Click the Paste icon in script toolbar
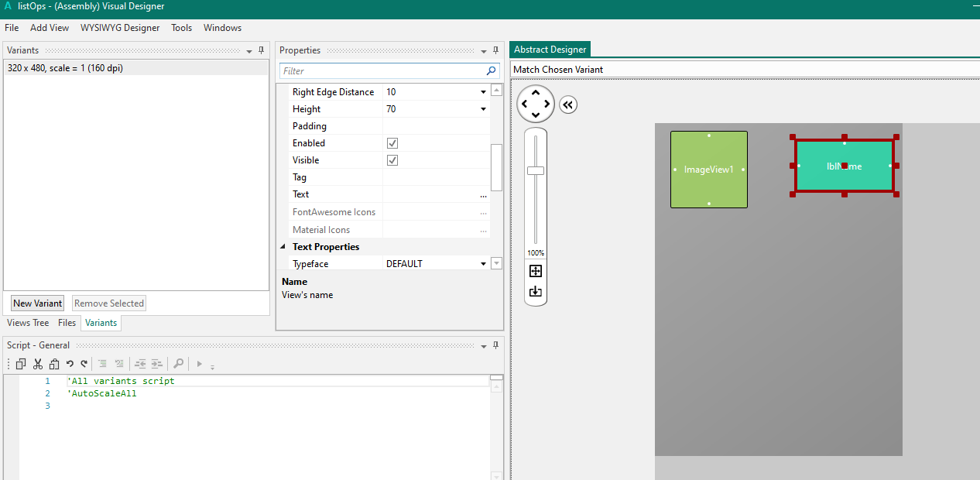Image resolution: width=980 pixels, height=480 pixels. coord(54,364)
